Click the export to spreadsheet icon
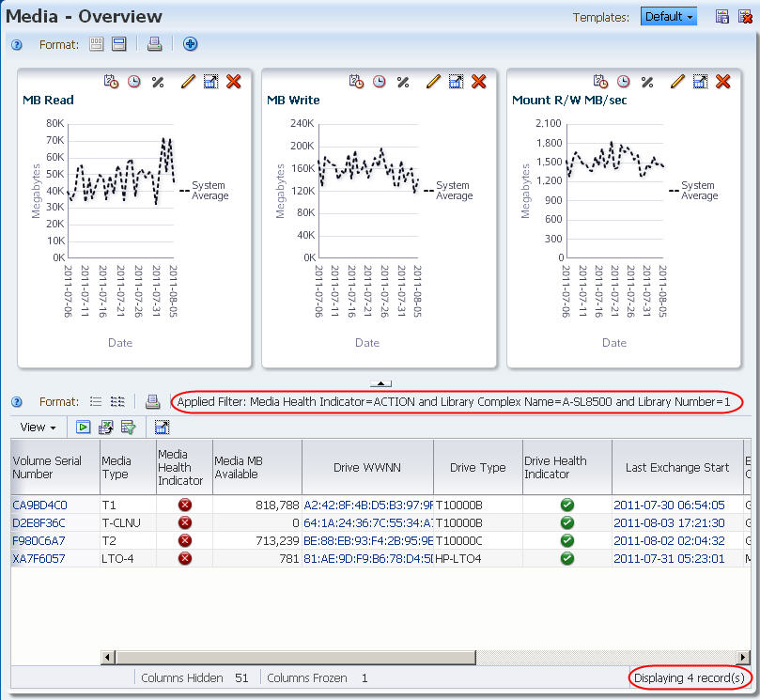The image size is (760, 700). 105,428
